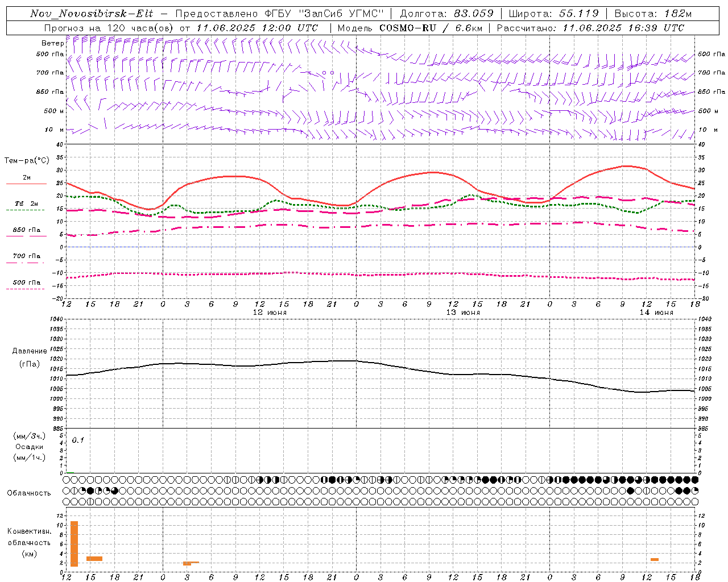The height and width of the screenshot is (582, 728).
Task: Select the provider text "ЗапСиб УГМС"
Action: (342, 14)
